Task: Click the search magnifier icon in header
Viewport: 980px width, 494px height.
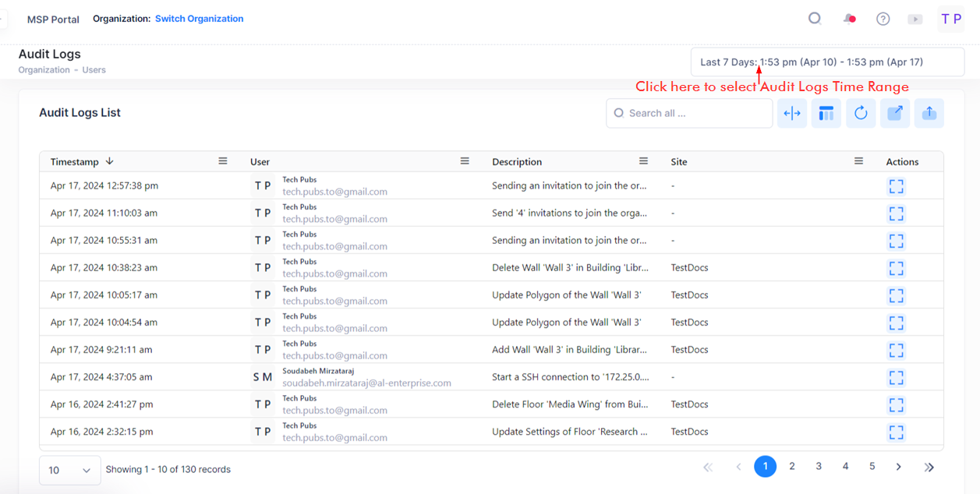Action: coord(815,19)
